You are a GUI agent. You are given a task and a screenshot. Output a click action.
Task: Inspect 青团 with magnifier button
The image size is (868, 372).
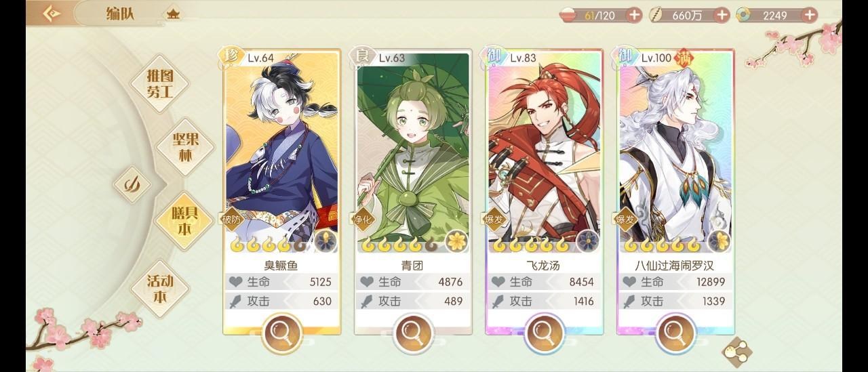tap(412, 332)
